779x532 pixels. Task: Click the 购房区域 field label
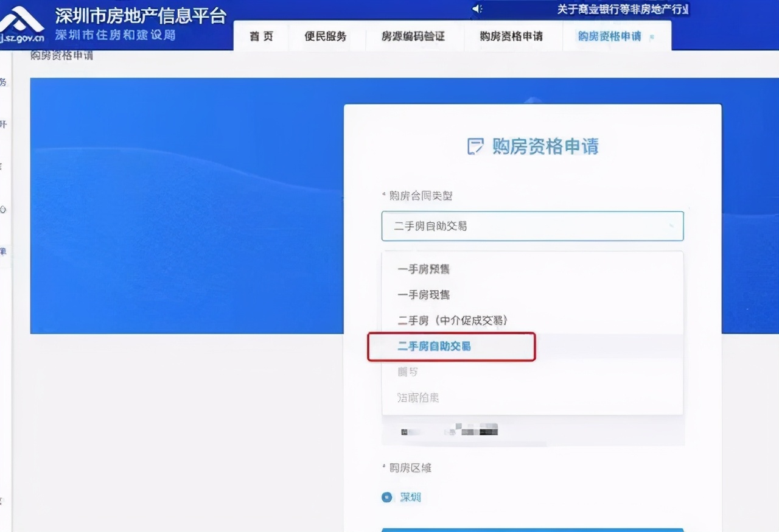coord(410,467)
